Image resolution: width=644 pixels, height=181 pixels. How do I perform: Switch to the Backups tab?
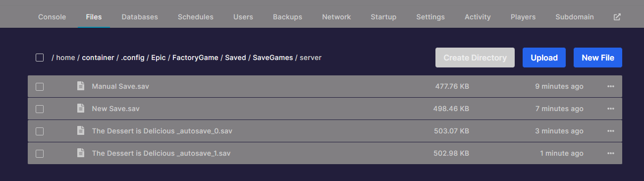[x=287, y=17]
